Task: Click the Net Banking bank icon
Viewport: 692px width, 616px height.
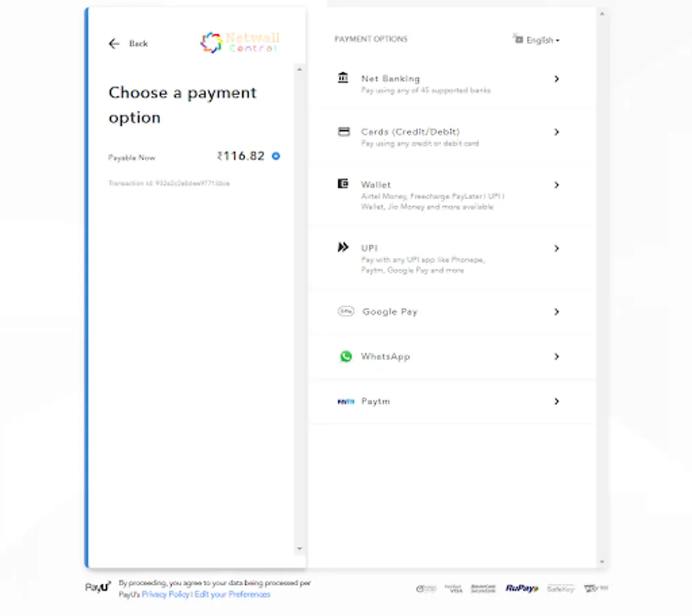Action: pyautogui.click(x=343, y=77)
